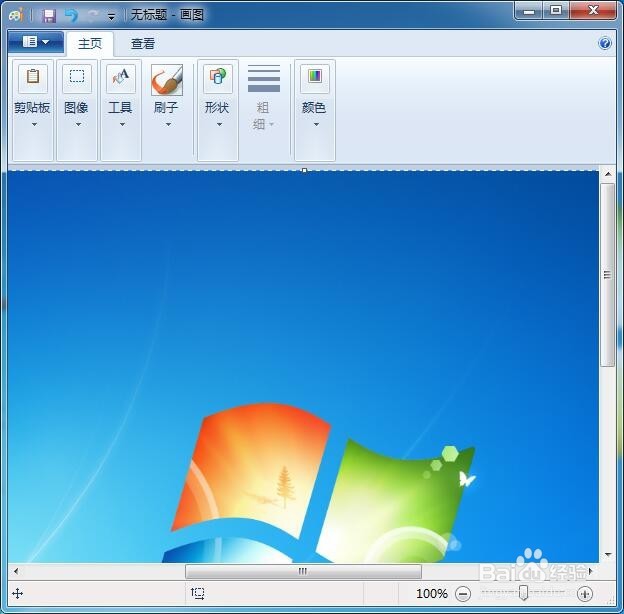
Task: Click the Undo arrow icon
Action: click(x=71, y=16)
